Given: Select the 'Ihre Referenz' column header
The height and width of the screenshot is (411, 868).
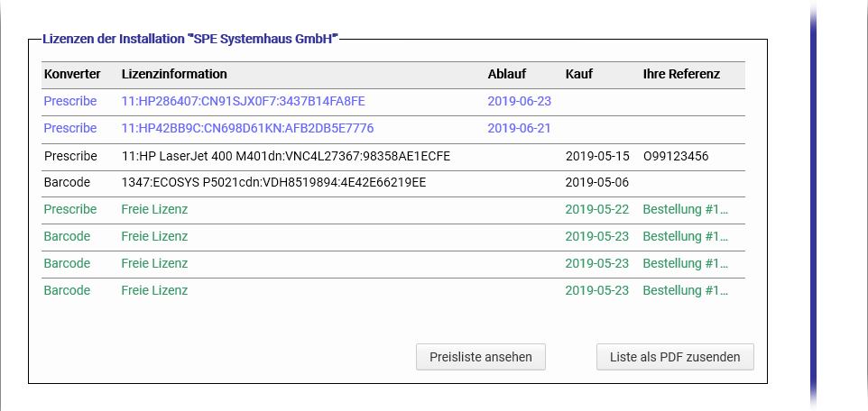Looking at the screenshot, I should click(x=681, y=74).
